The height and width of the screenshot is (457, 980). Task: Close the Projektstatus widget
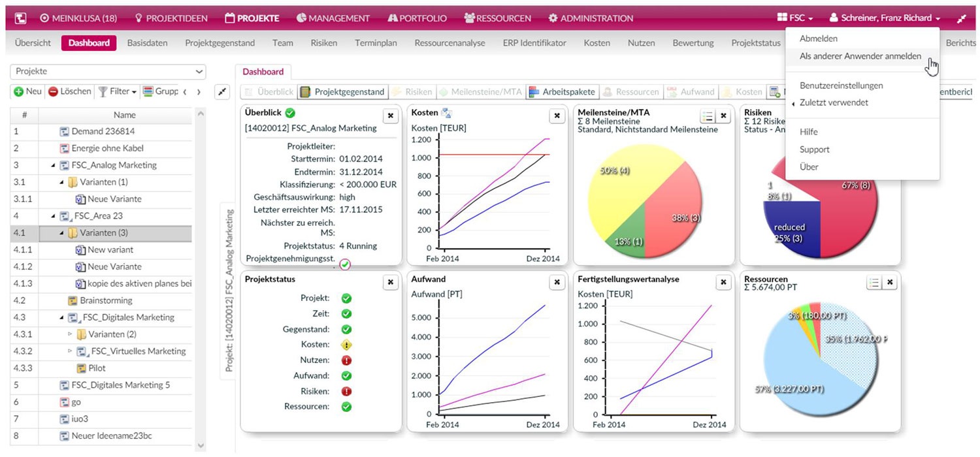tap(390, 282)
